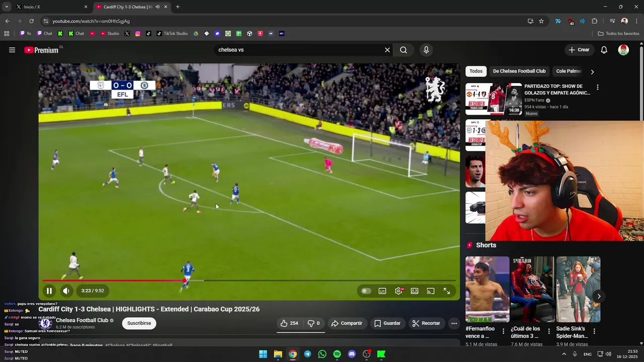Click the YouTube address bar URL
Viewport: 644px width, 362px height.
coord(91,21)
